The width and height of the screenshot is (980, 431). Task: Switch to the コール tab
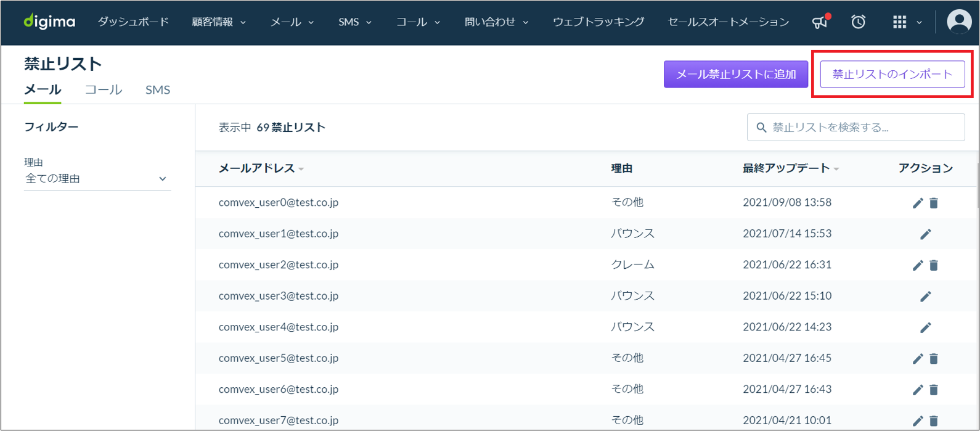pos(104,90)
